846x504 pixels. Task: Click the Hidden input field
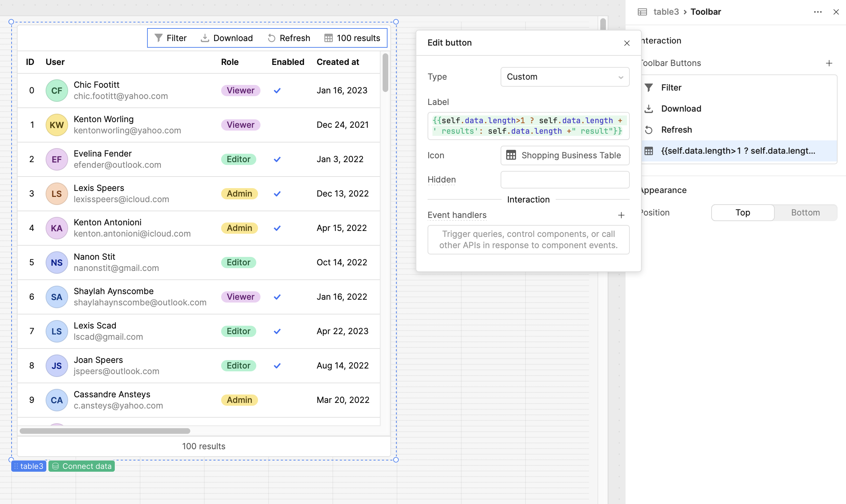point(564,180)
